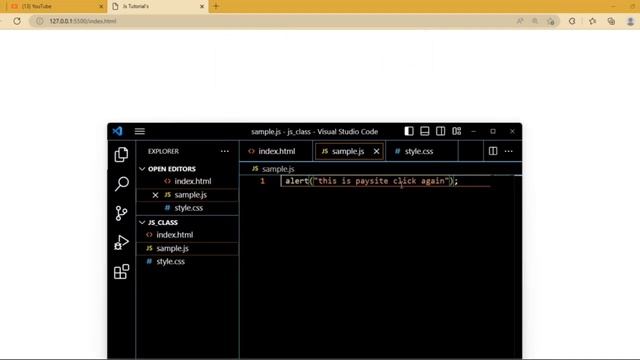
Task: Switch to Js Tutorial's browser tab
Action: pyautogui.click(x=157, y=7)
